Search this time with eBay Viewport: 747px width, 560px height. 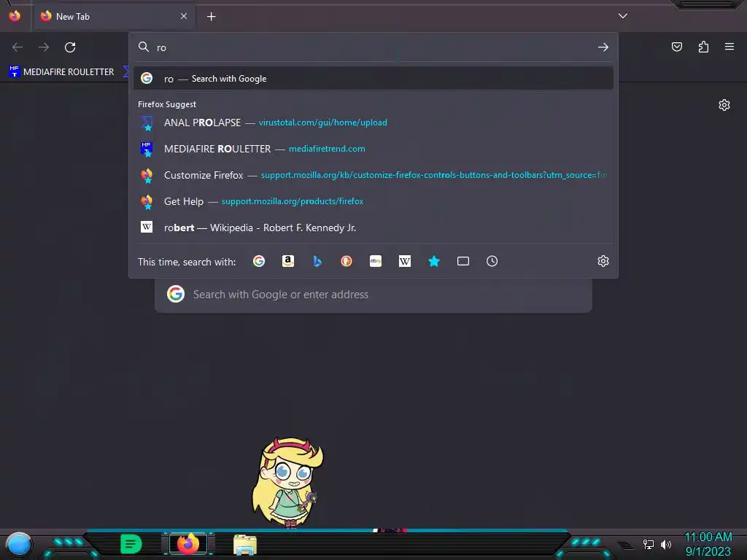click(x=376, y=261)
